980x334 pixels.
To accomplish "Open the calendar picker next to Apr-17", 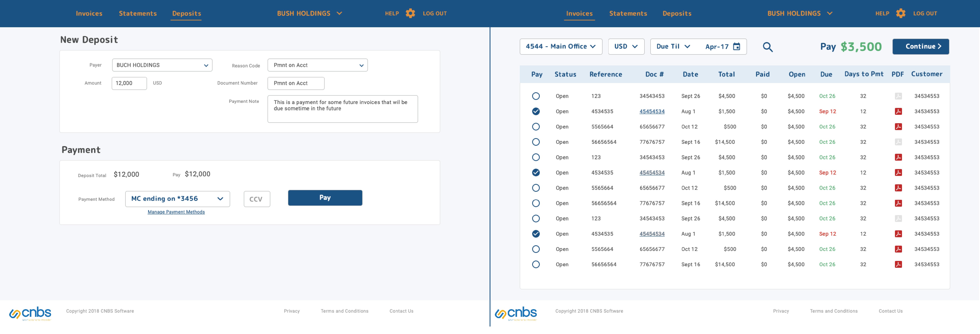I will pyautogui.click(x=737, y=46).
